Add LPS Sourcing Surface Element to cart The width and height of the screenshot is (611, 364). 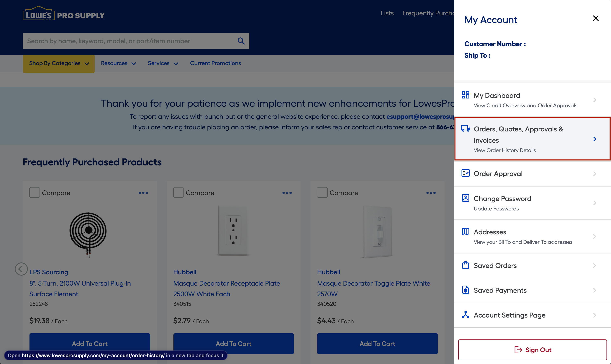pos(89,344)
